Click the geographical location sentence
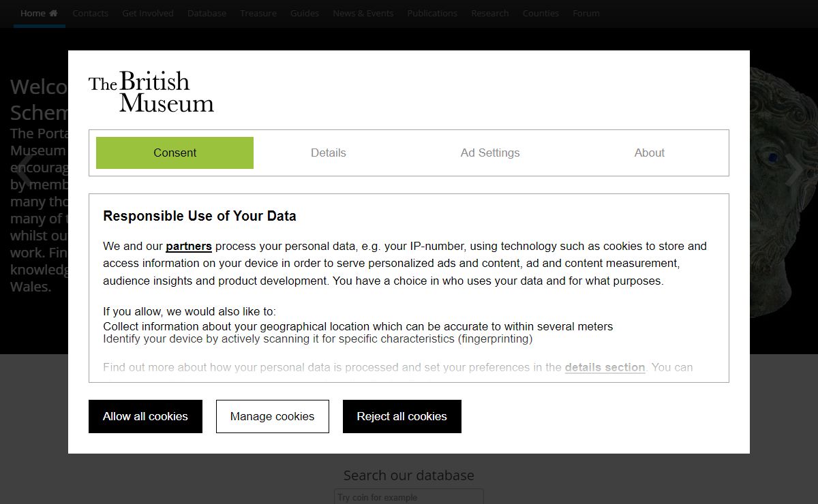The width and height of the screenshot is (818, 504). pos(358,327)
